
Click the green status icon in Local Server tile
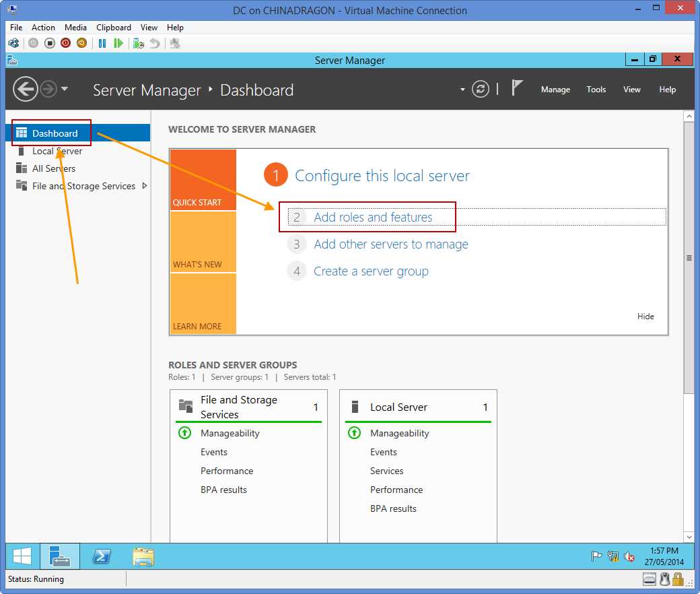(x=354, y=433)
